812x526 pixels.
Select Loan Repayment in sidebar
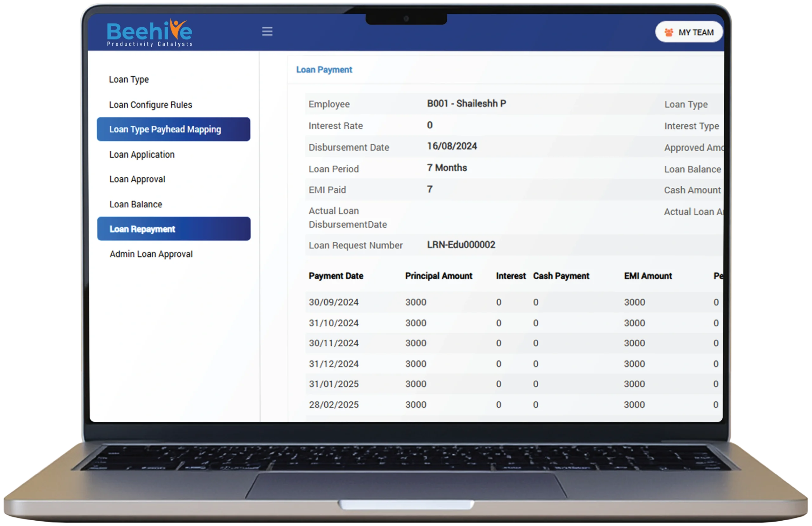point(174,229)
